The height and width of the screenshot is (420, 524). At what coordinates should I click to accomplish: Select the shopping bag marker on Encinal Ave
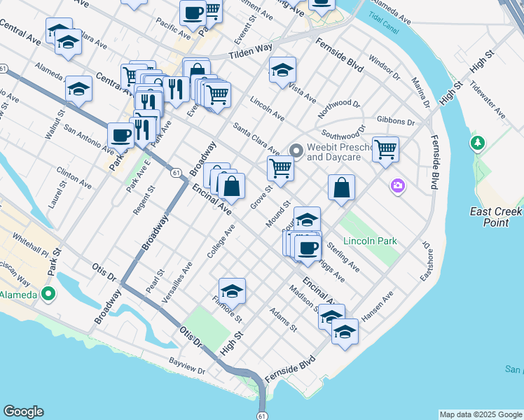(231, 188)
